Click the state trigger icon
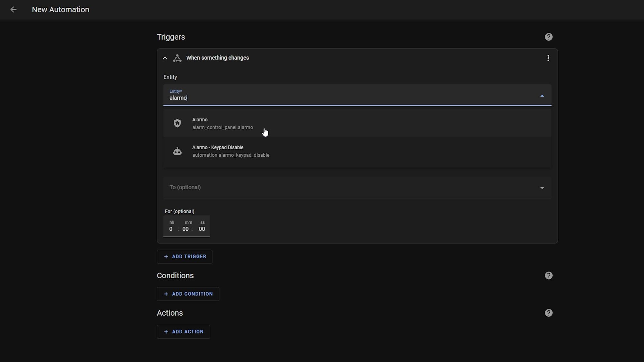Screen dimensions: 644x362 tap(177, 58)
